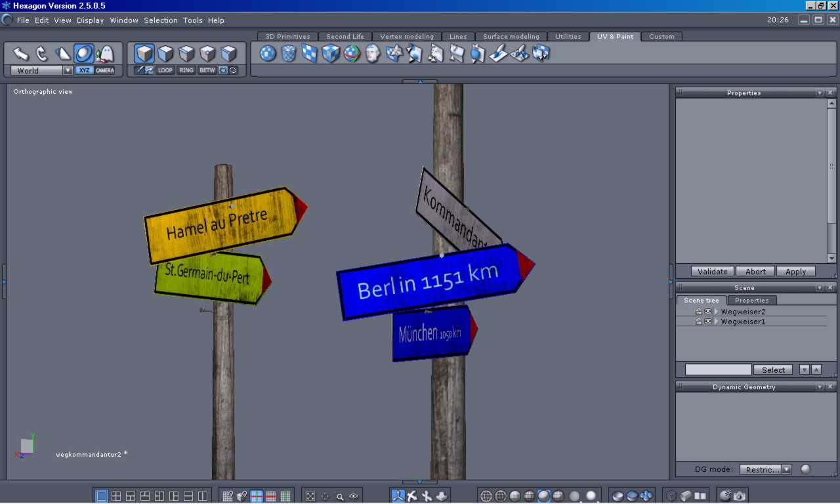Open the Help menu
The image size is (840, 504).
216,20
